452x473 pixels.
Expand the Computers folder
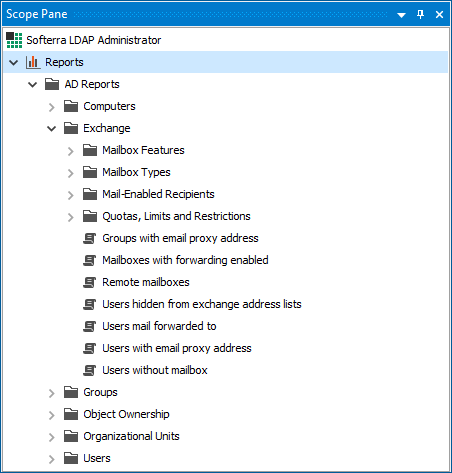coord(51,107)
